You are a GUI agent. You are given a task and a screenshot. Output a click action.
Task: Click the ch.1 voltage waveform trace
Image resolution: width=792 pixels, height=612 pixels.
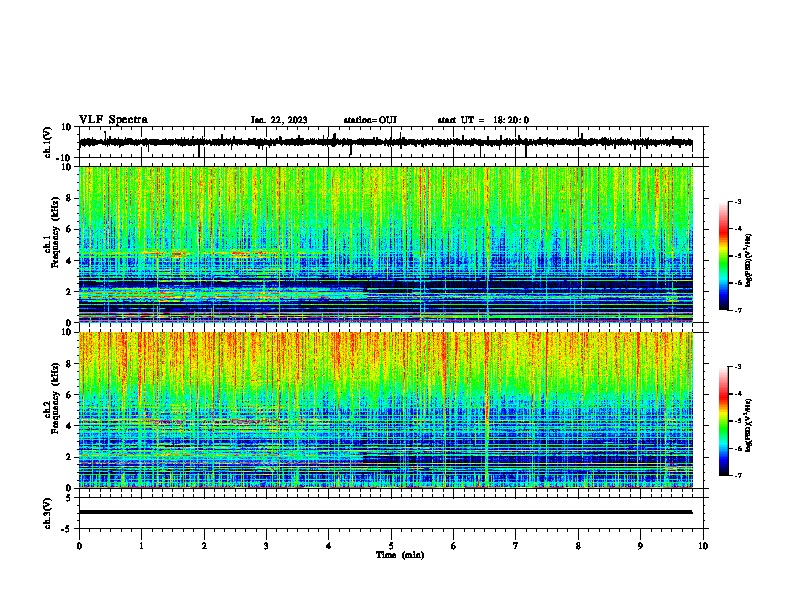pos(386,142)
